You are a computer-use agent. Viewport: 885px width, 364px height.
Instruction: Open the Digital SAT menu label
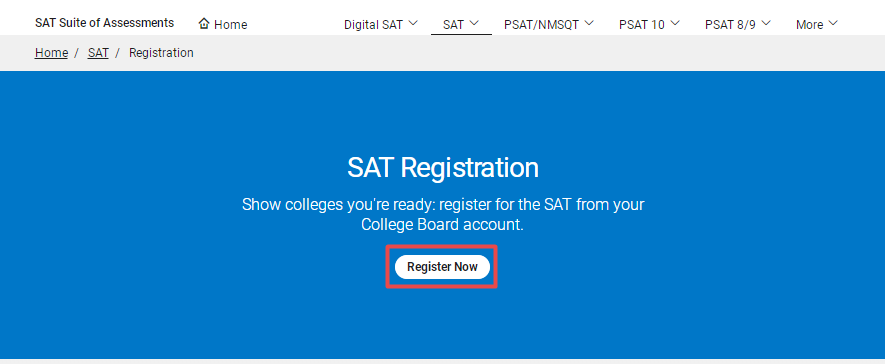374,24
